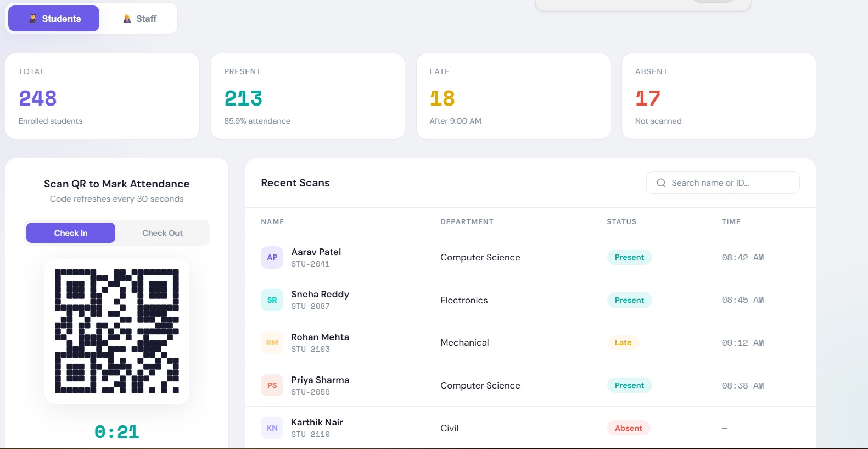The image size is (868, 449).
Task: Click the 08:42 AM scan time
Action: point(743,257)
